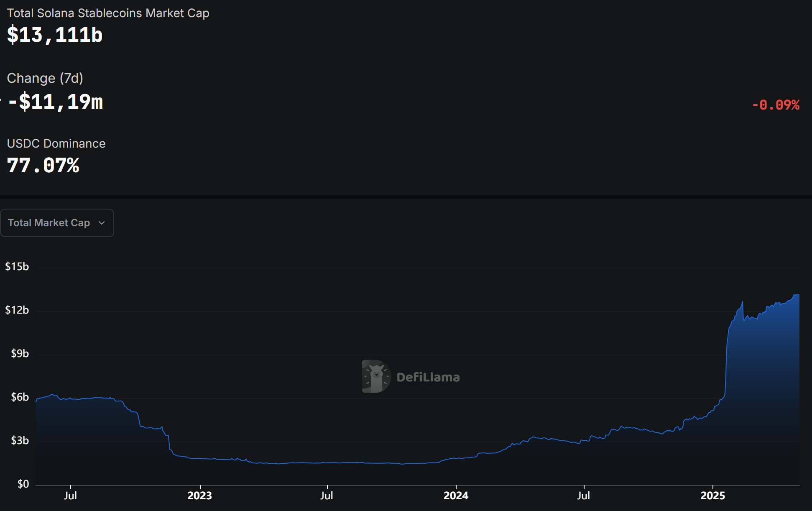Click the Total Solana Stablecoins Market Cap label

click(108, 13)
